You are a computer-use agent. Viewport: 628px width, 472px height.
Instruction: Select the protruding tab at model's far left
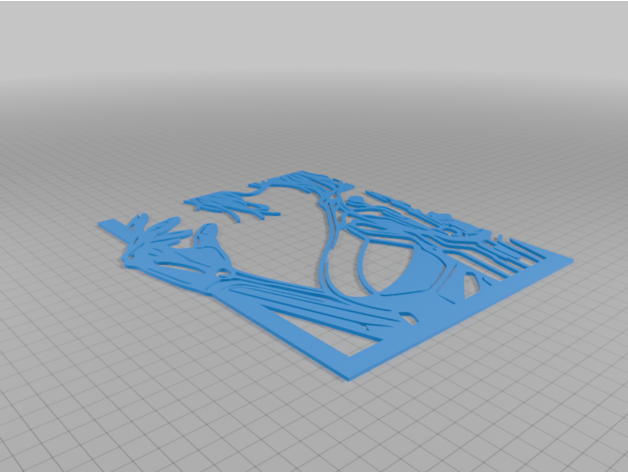[x=112, y=226]
